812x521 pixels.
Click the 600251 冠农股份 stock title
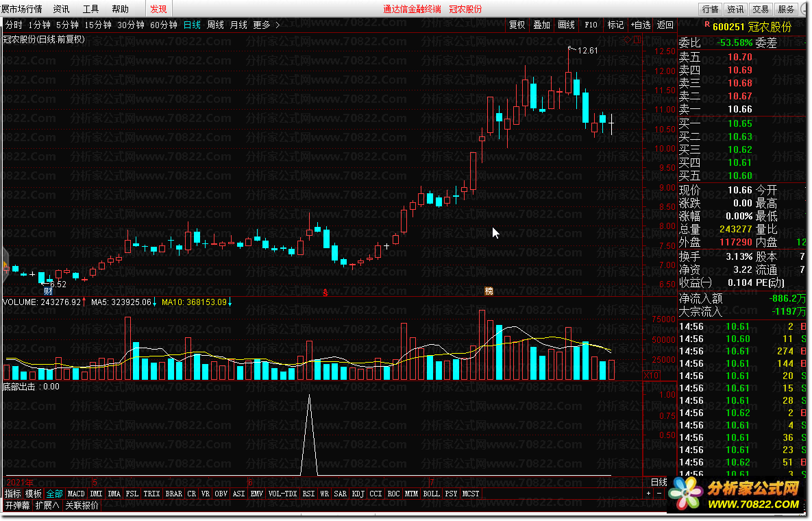tap(752, 27)
